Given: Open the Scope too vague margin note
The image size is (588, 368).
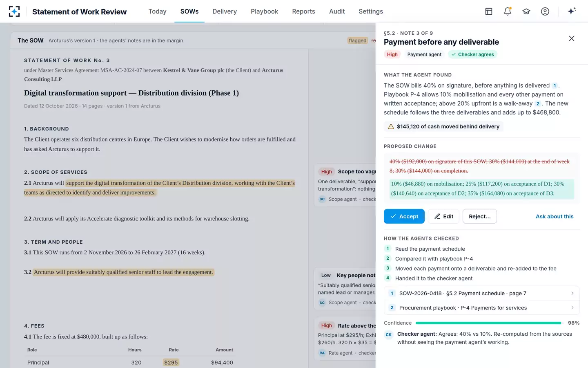Looking at the screenshot, I should (x=345, y=185).
